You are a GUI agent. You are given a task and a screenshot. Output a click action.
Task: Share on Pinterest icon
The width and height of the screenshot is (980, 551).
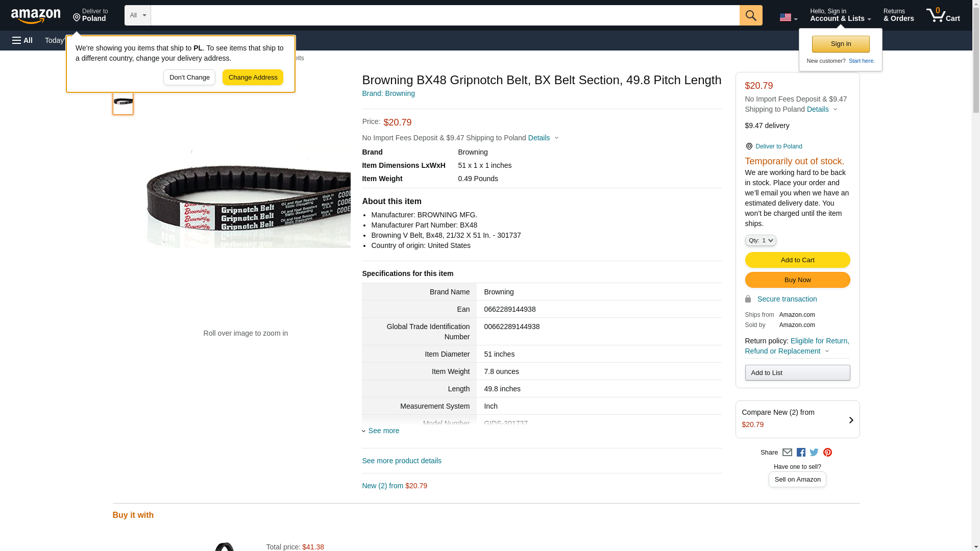(827, 453)
